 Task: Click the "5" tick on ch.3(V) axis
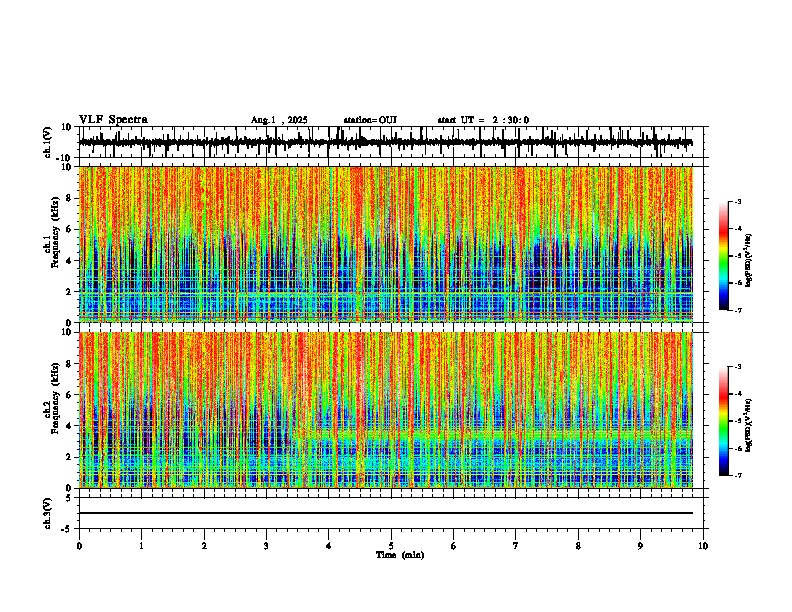tap(69, 497)
